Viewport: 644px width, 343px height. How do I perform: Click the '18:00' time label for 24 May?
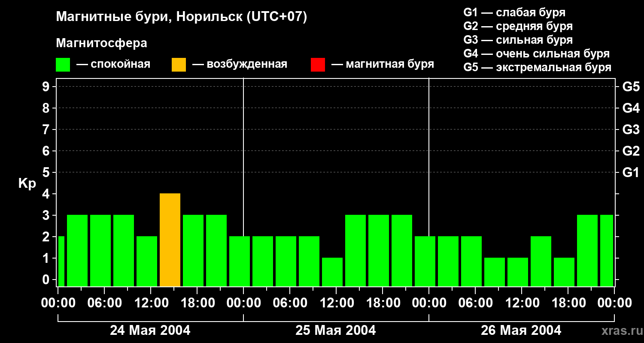pyautogui.click(x=197, y=303)
